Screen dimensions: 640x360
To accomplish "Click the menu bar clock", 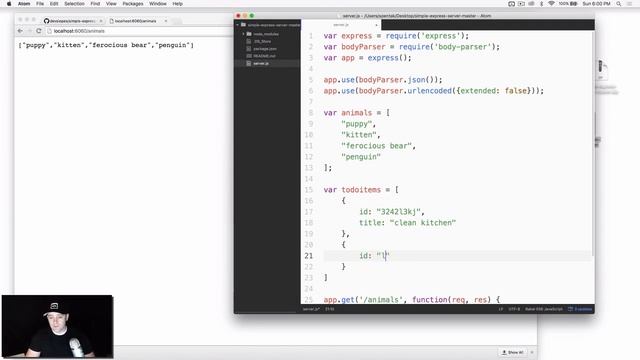I will pyautogui.click(x=596, y=4).
